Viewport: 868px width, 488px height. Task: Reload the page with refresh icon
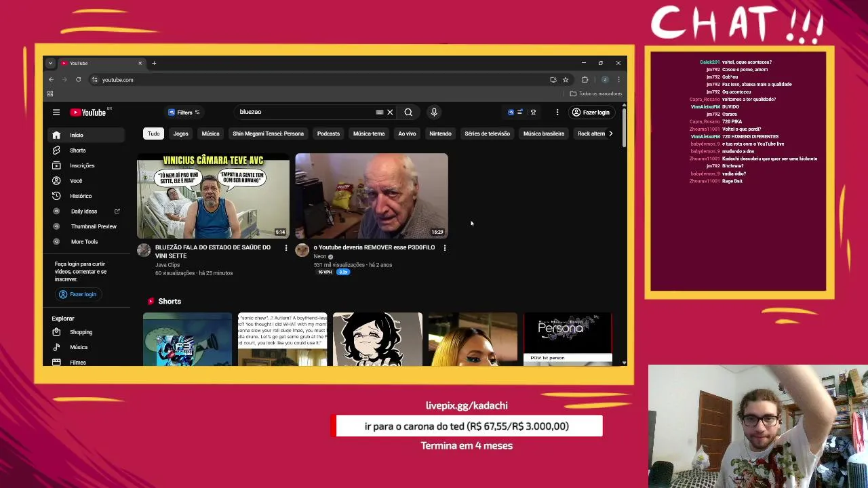pos(78,80)
